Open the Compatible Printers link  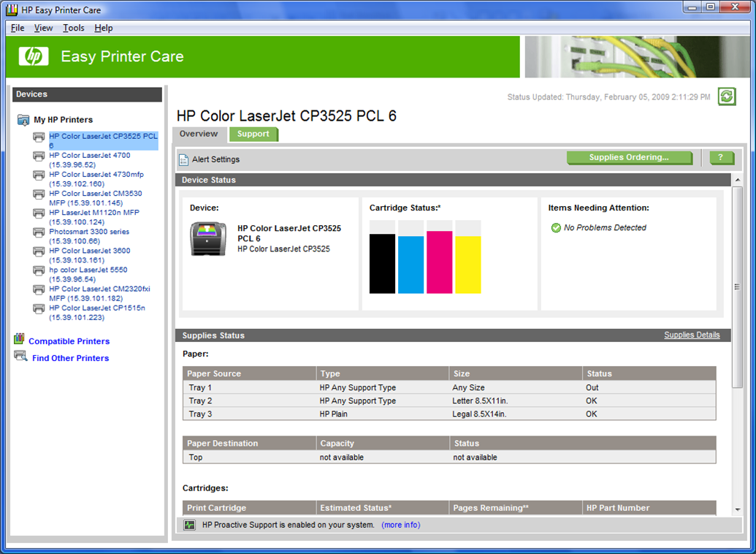coord(69,341)
